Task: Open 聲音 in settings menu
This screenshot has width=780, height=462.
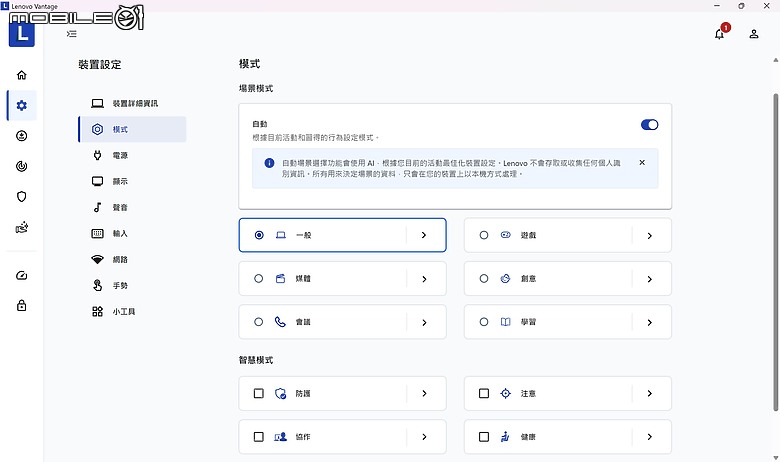Action: coord(132,207)
